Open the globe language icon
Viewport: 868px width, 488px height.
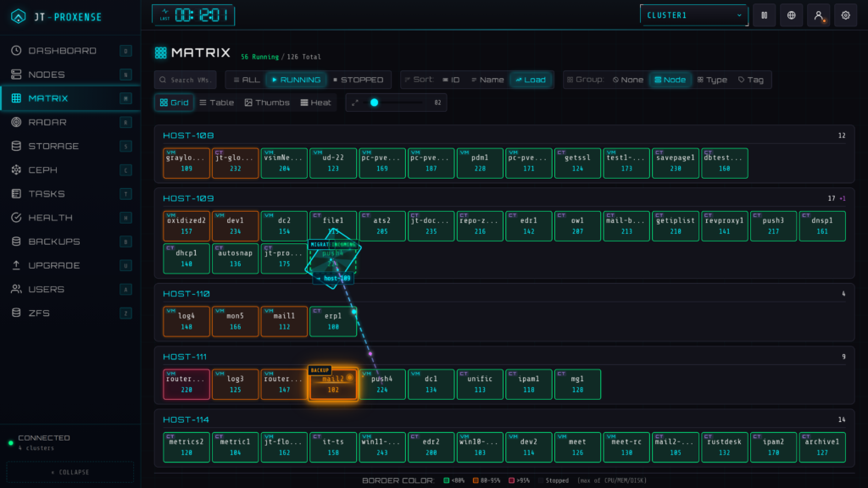(x=791, y=15)
